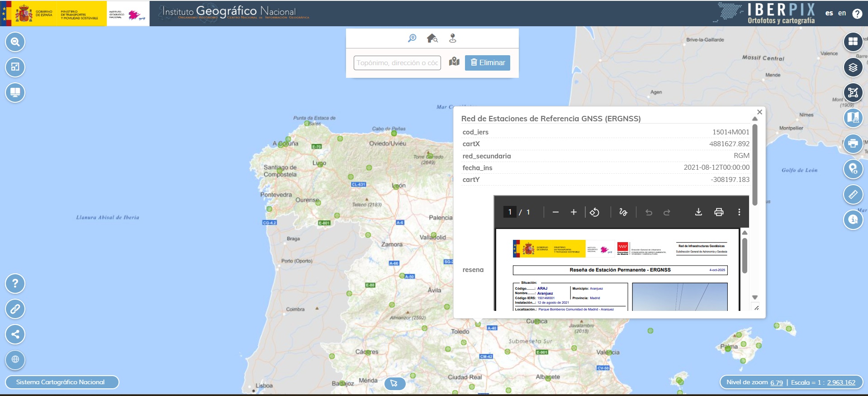Select the coordinates search pin tab
The height and width of the screenshot is (396, 868).
pos(452,38)
